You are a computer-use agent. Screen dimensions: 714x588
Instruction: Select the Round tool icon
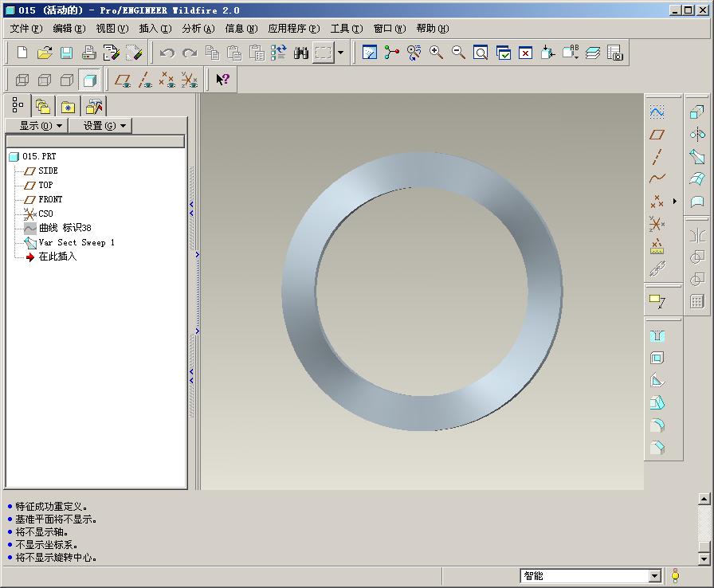(x=657, y=425)
